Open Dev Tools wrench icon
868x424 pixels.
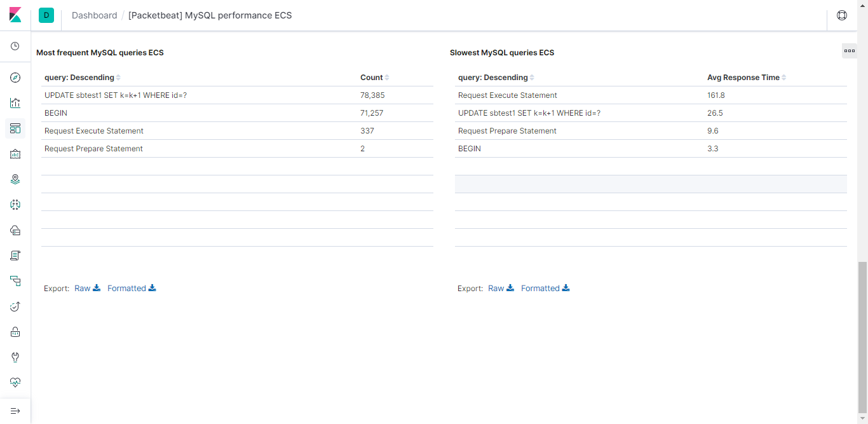coord(15,357)
